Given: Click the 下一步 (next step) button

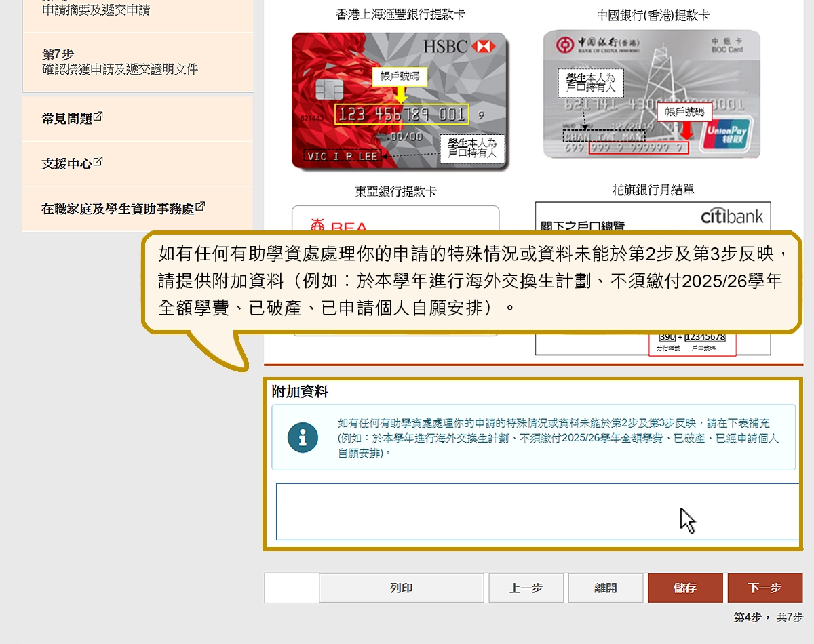Looking at the screenshot, I should tap(764, 588).
